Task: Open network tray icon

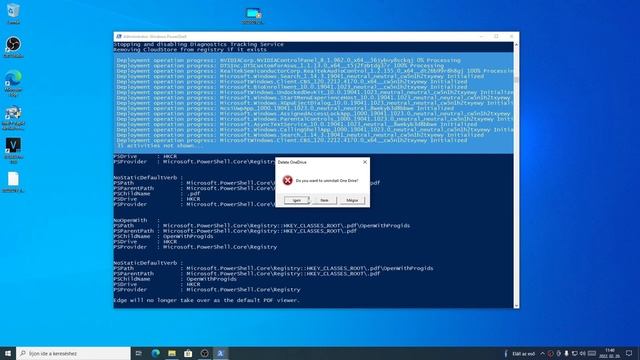Action: pyautogui.click(x=574, y=353)
